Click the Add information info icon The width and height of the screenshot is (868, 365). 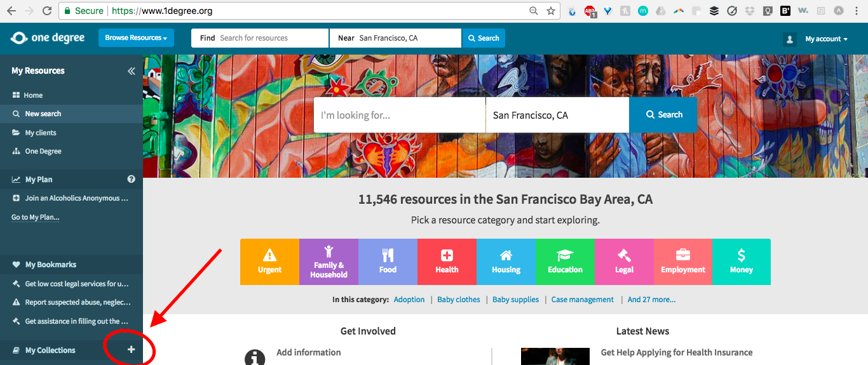pyautogui.click(x=255, y=357)
